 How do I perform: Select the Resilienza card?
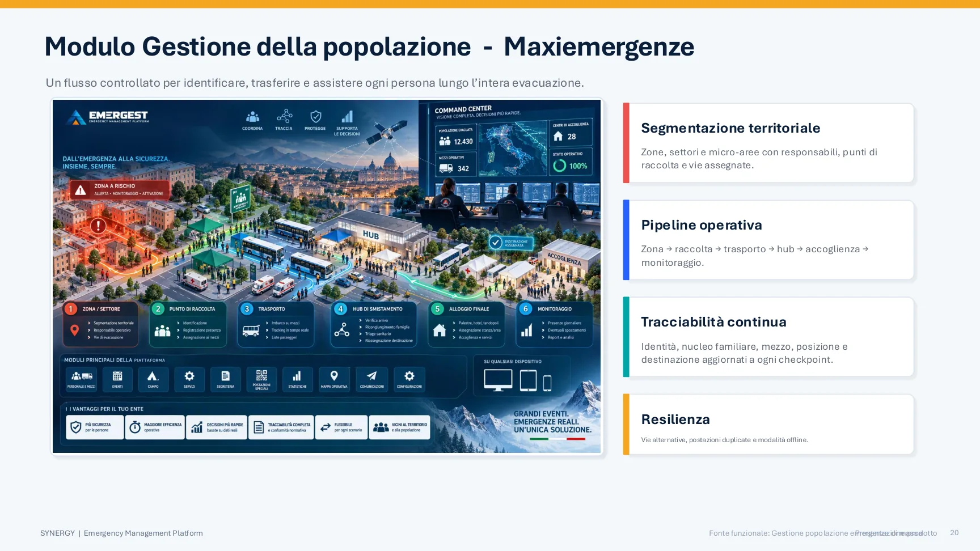point(768,425)
